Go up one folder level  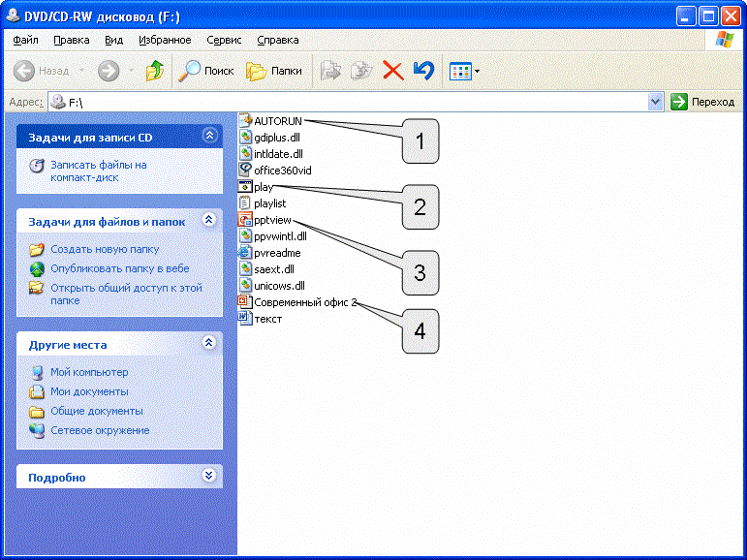(x=154, y=71)
